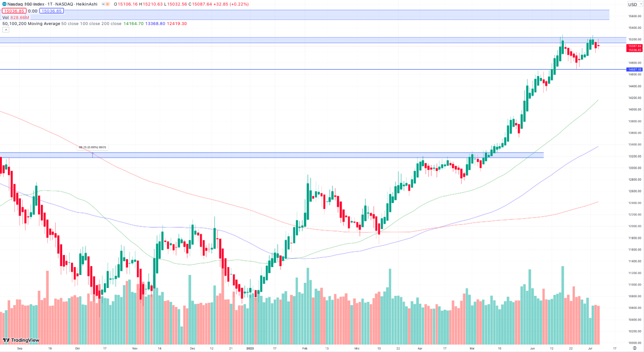Click the red 12419.30 moving average value
644x352 pixels.
tap(177, 24)
